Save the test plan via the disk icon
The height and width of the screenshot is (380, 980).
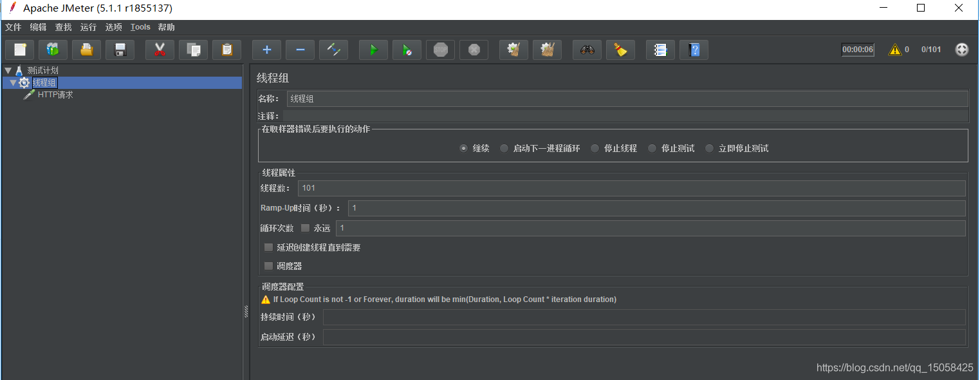(120, 50)
